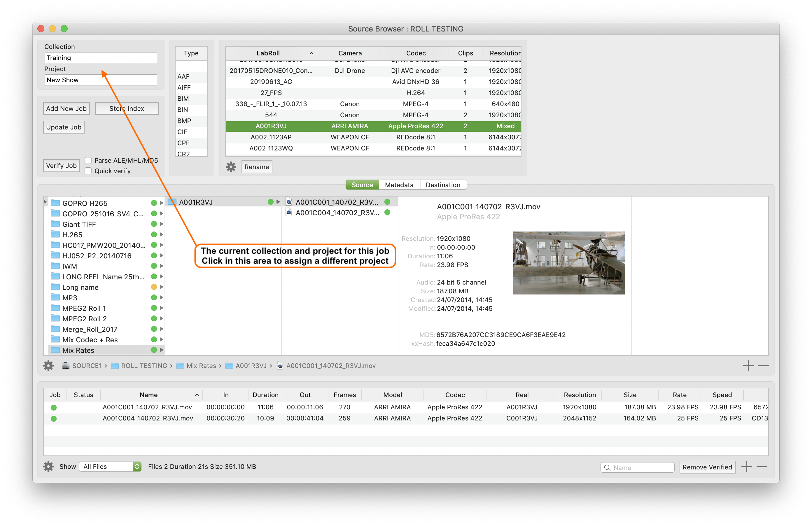Select the AAF type entry
812x526 pixels.
coord(191,76)
